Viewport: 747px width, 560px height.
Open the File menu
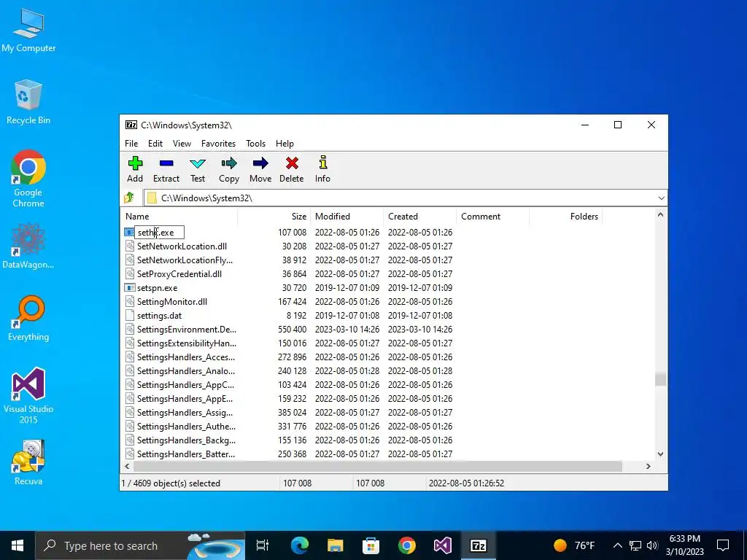point(131,144)
